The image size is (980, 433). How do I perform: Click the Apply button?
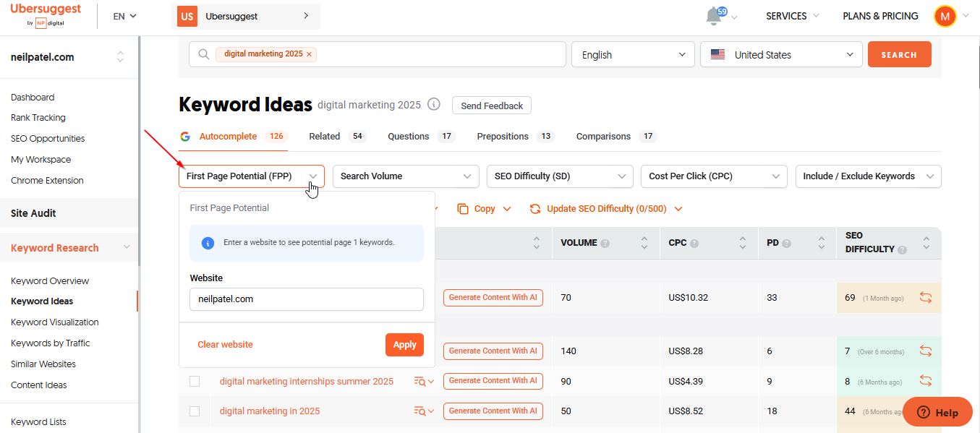click(404, 345)
